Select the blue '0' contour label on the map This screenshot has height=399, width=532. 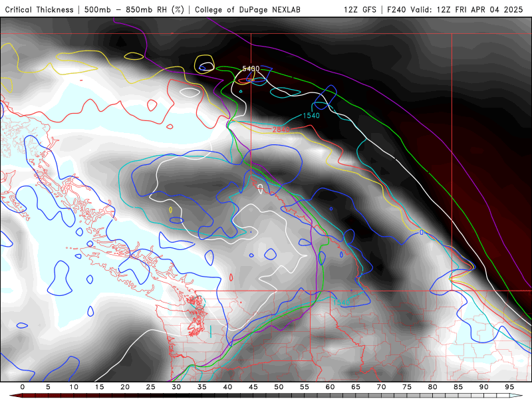422,232
